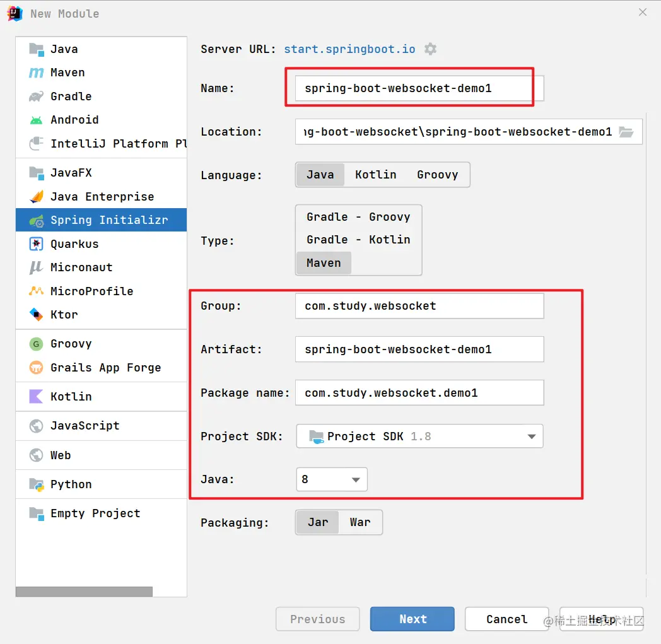Screen dimensions: 661x644
Task: Select Ktor in the generator list
Action: (101, 315)
